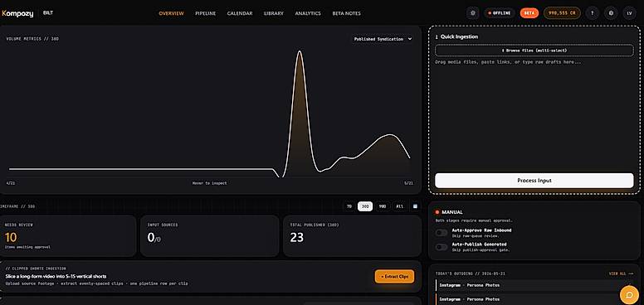Open the Needs Review card
The width and height of the screenshot is (644, 305).
pos(67,236)
